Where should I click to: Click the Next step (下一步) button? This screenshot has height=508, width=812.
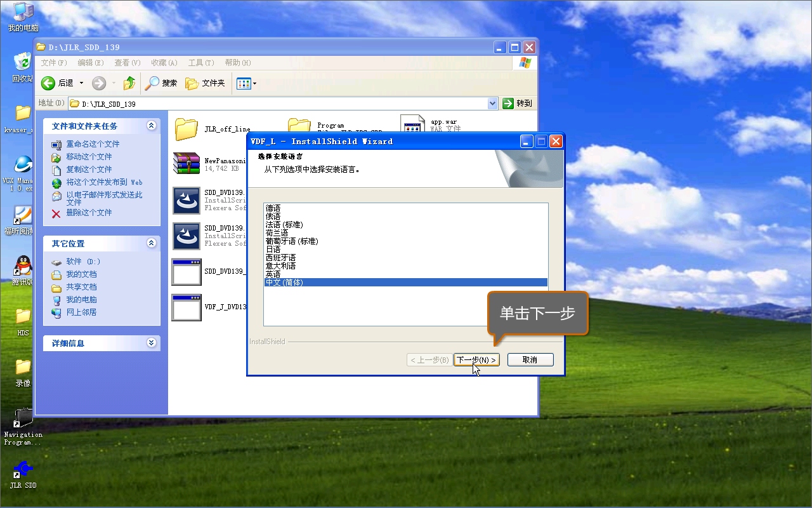coord(476,360)
